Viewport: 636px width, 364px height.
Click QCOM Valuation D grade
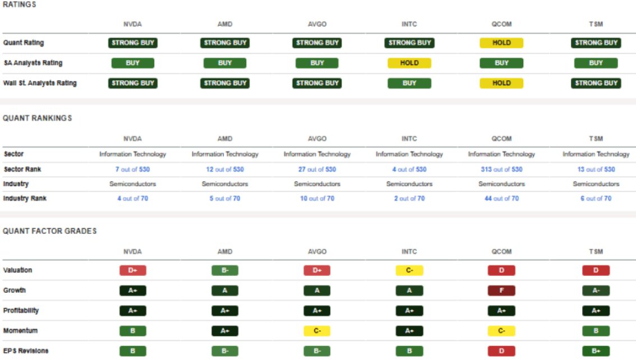[501, 270]
